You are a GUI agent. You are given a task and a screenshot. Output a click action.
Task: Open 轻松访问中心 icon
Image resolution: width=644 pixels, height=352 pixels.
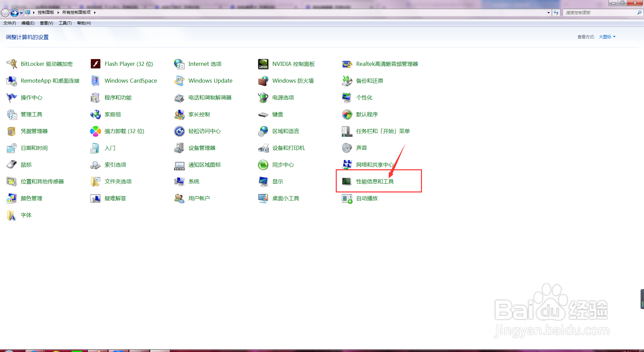point(179,131)
